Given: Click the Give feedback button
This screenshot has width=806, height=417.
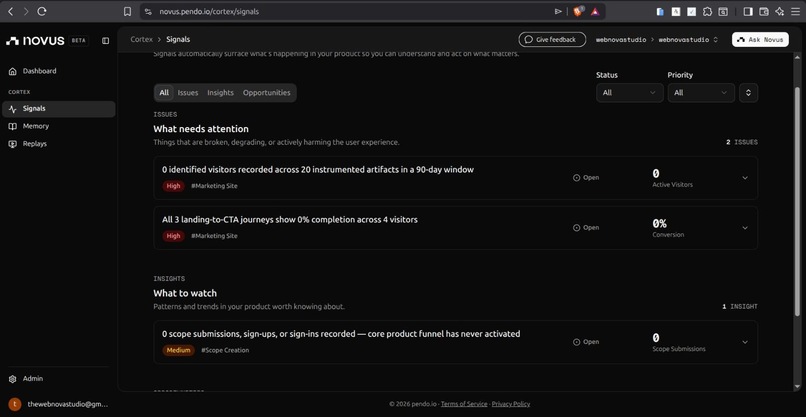Looking at the screenshot, I should (552, 40).
